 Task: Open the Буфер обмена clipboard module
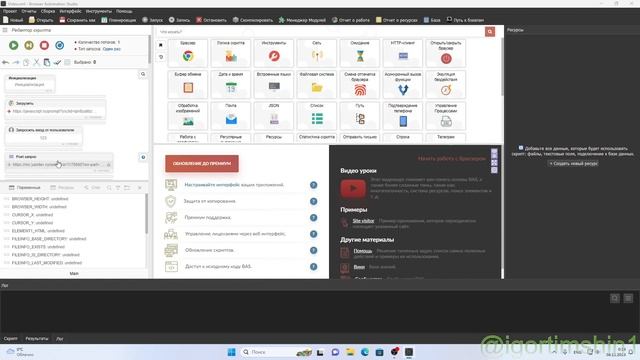click(x=188, y=84)
